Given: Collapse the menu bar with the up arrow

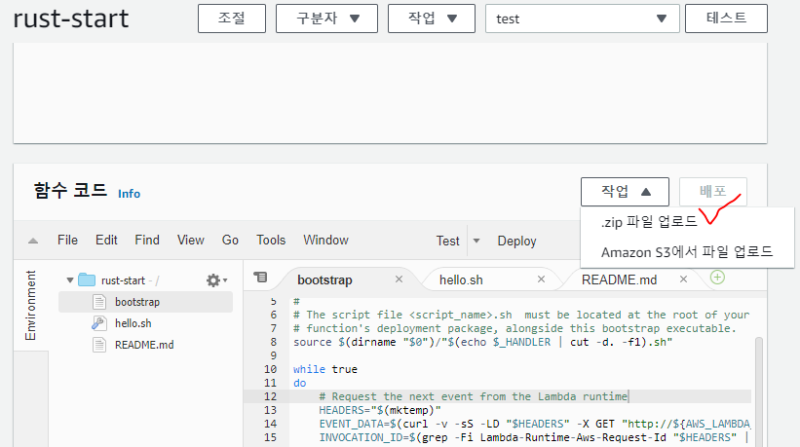Looking at the screenshot, I should [33, 241].
